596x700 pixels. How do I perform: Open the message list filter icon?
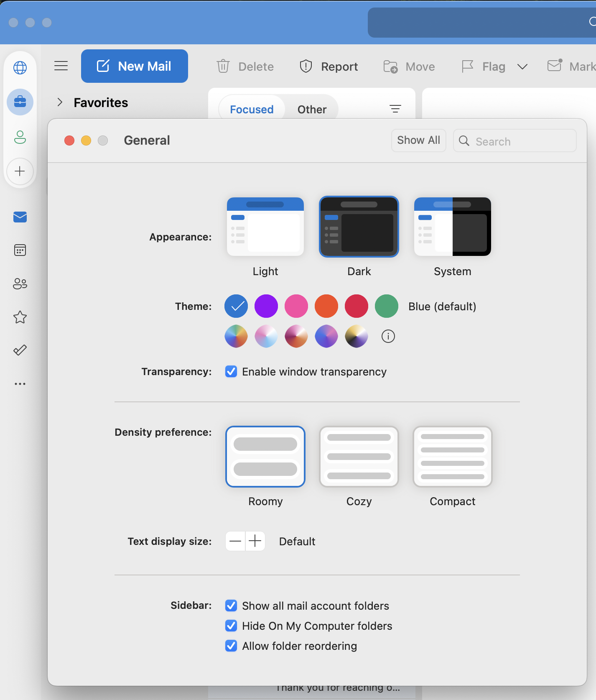(395, 109)
